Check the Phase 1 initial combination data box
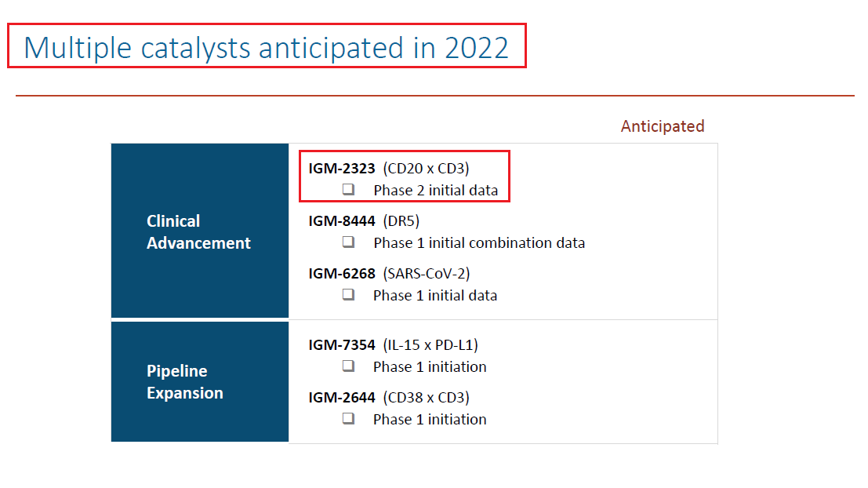The height and width of the screenshot is (488, 868). point(348,242)
